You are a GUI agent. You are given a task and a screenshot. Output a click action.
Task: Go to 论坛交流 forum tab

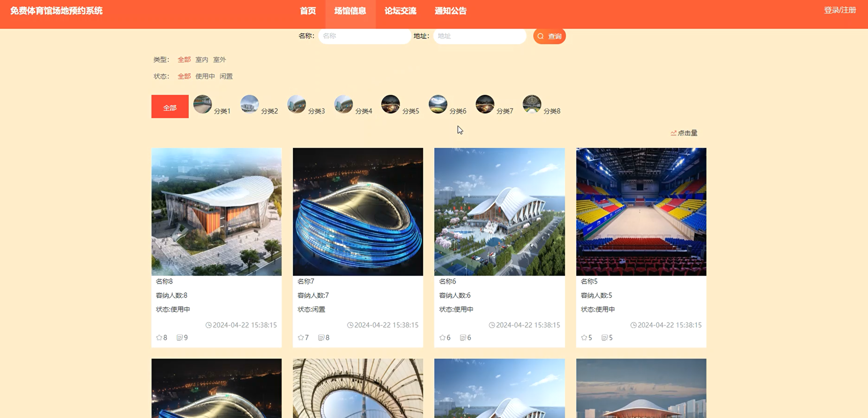point(400,11)
